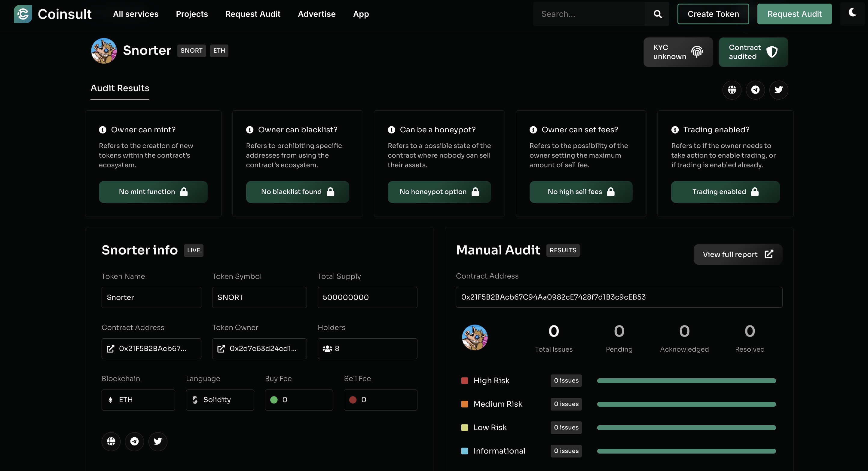Open the search magnifier icon
This screenshot has width=868, height=471.
[657, 14]
